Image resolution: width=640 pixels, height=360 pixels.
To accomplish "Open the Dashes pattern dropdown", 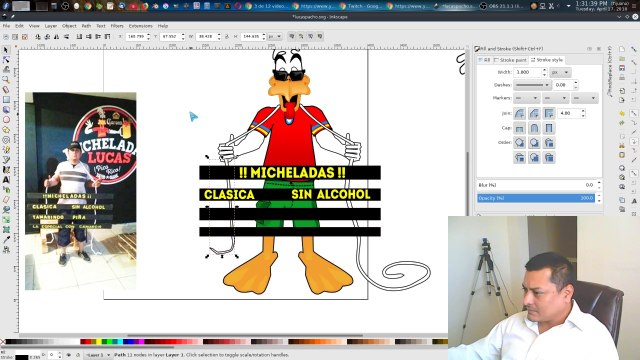I will (532, 85).
